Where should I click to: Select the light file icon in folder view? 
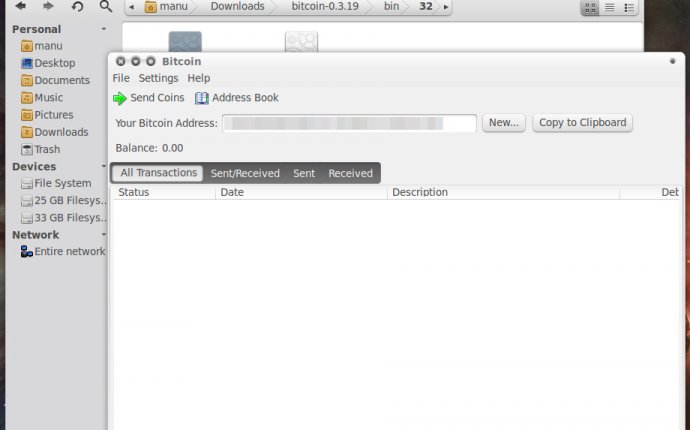tap(301, 41)
